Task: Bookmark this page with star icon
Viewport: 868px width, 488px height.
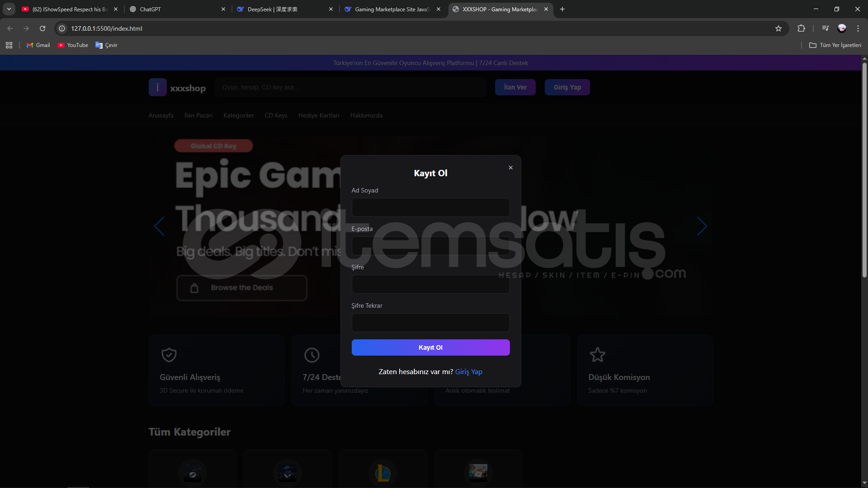Action: point(778,28)
